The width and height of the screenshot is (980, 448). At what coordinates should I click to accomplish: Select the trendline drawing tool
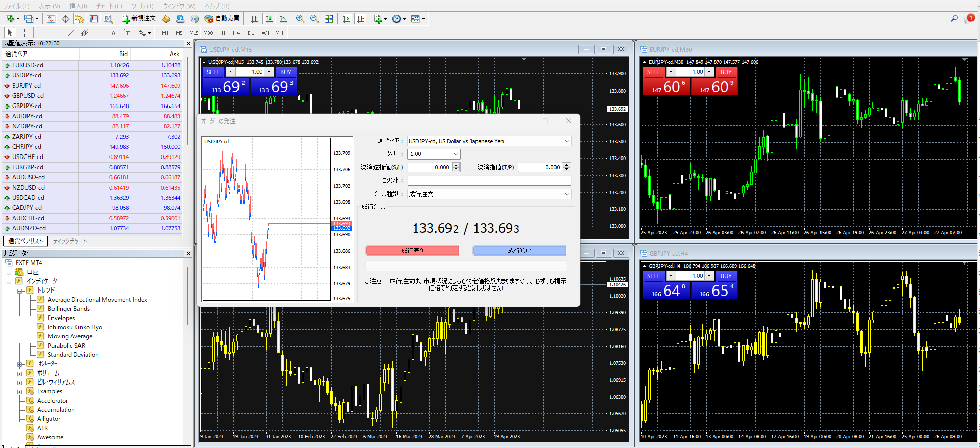click(x=70, y=33)
